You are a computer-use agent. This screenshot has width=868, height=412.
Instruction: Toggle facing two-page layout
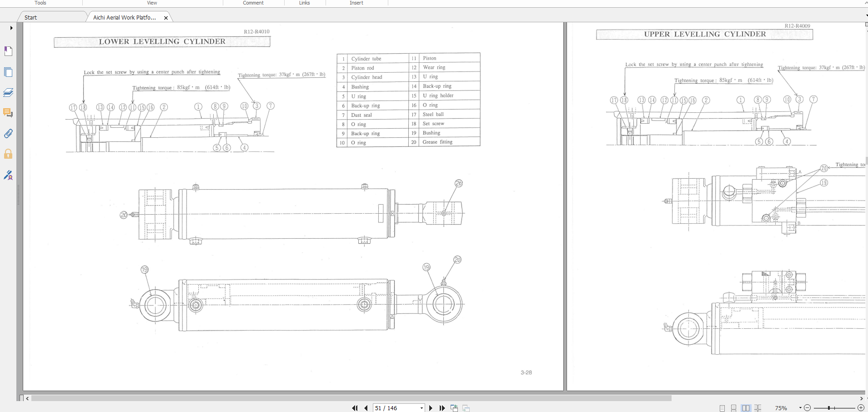pos(746,408)
